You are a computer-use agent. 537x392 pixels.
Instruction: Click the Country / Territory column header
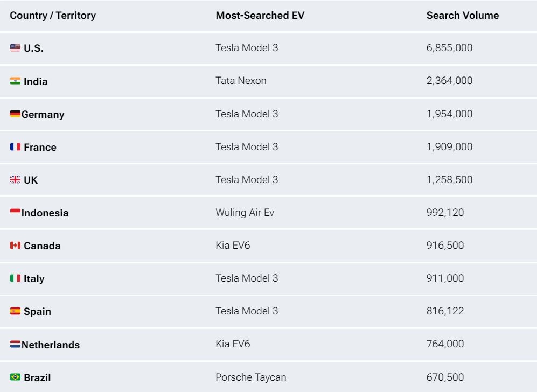pos(53,16)
